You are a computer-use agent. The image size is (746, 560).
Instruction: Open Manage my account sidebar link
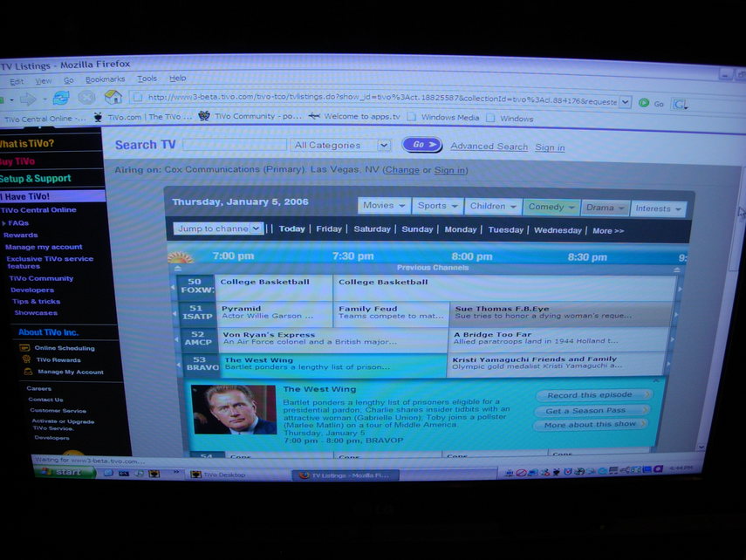point(44,247)
